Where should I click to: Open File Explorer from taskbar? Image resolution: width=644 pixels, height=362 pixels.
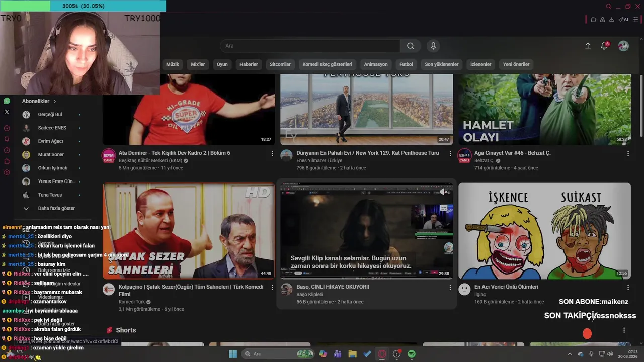352,354
